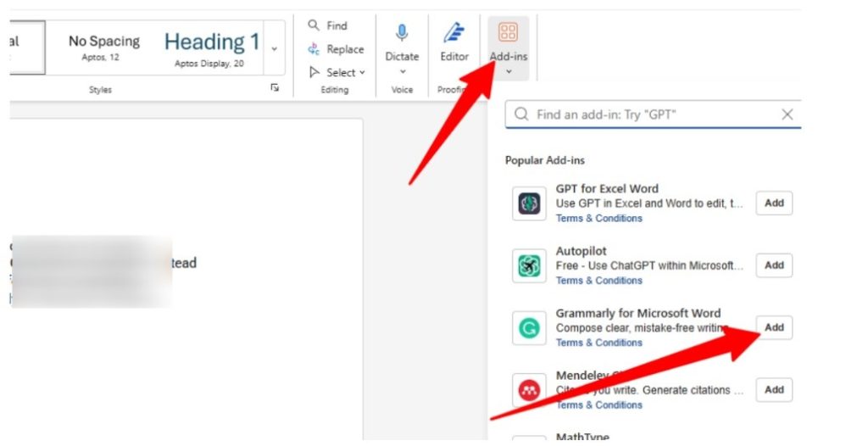This screenshot has width=868, height=446.
Task: Open the Editor proofing tool
Action: click(x=454, y=42)
